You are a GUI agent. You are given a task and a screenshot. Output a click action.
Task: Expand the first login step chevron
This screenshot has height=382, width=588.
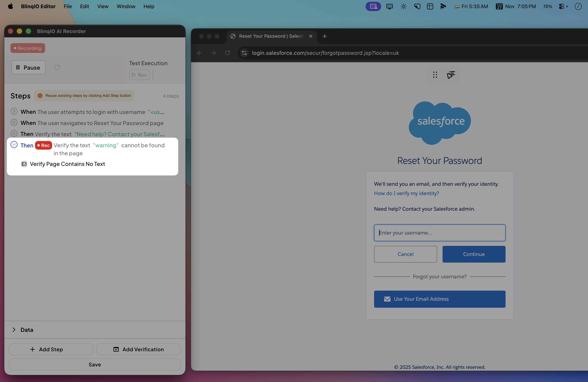tap(14, 112)
